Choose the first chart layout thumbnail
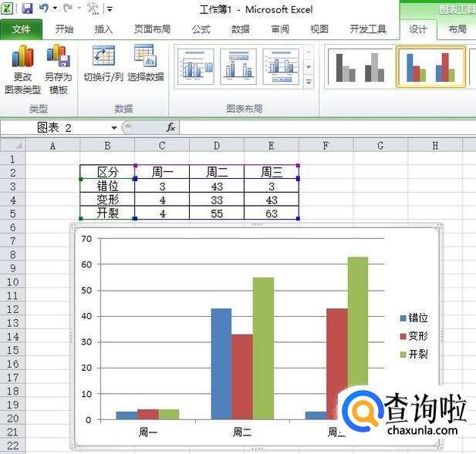The image size is (476, 454). 196,66
